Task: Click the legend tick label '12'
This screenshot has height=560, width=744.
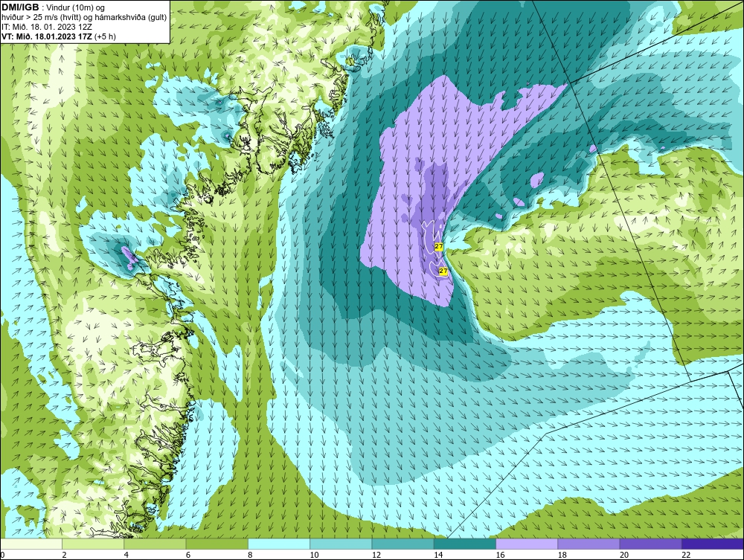Action: click(x=376, y=556)
